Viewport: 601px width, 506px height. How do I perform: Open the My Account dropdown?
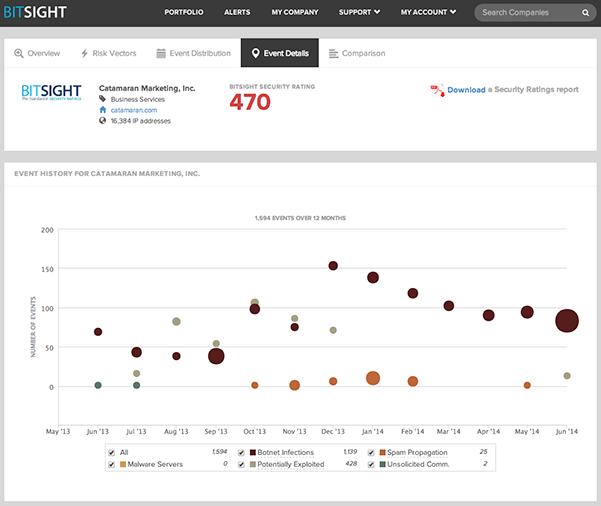coord(428,13)
